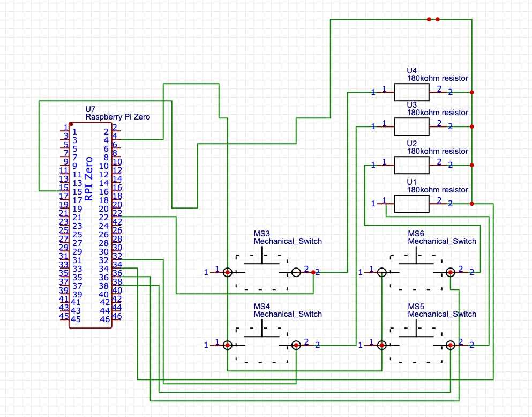Click the 'MS4' designator label
532x417 pixels.
pos(261,307)
